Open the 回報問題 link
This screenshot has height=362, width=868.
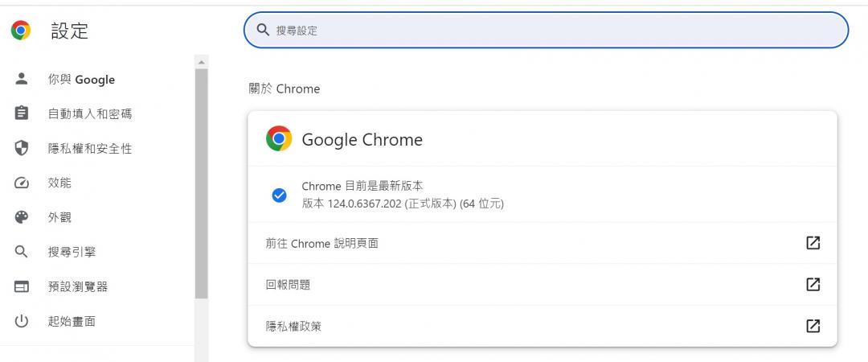tap(542, 285)
